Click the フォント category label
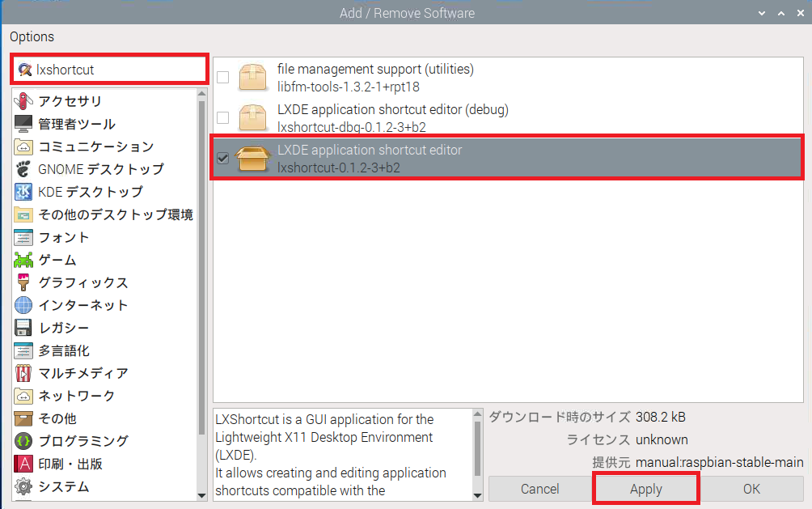 pyautogui.click(x=64, y=237)
